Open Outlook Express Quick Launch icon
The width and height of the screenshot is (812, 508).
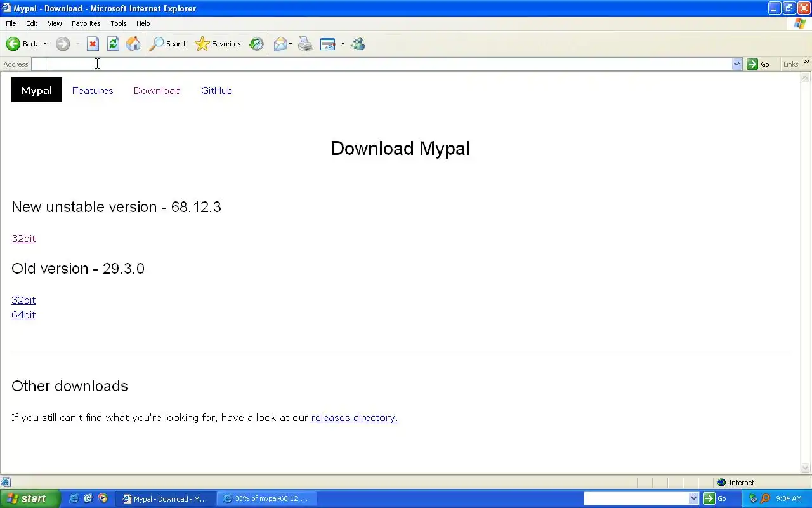tap(88, 498)
